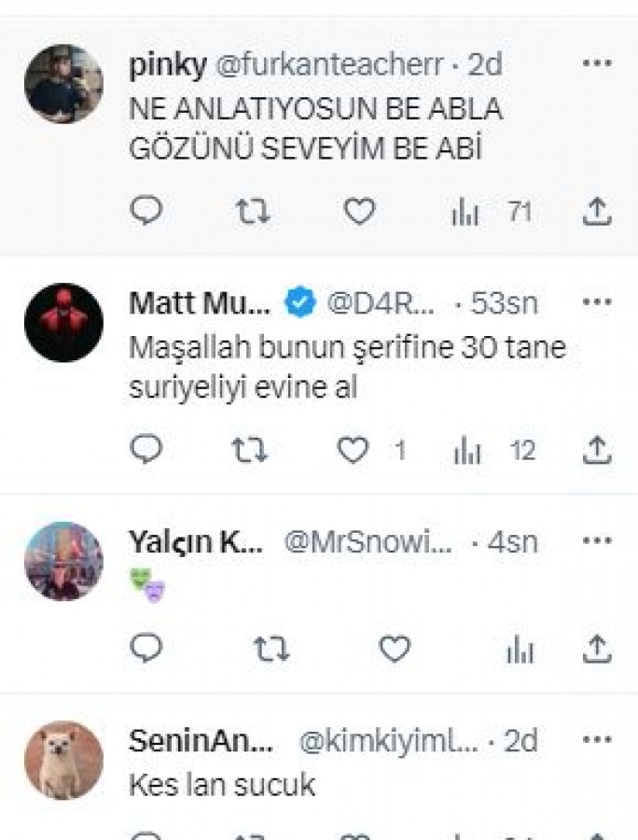Viewport: 638px width, 840px height.
Task: Open SeninAn... user profile name
Action: coord(201,740)
